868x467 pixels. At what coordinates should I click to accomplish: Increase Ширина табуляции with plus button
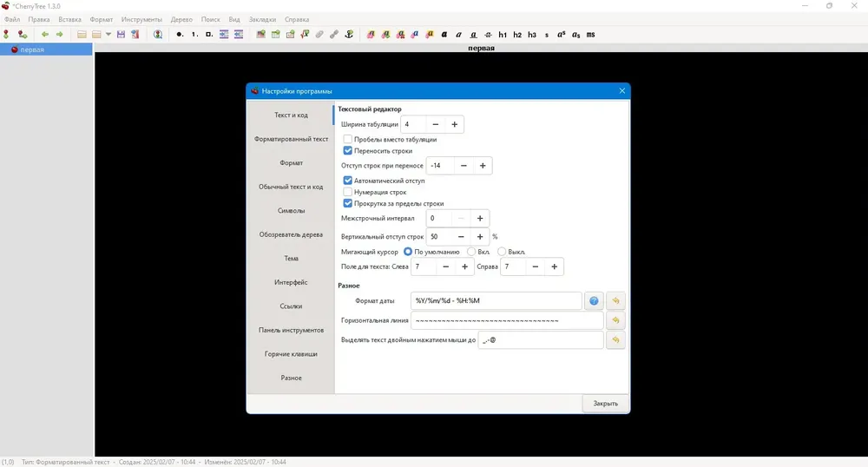point(455,124)
